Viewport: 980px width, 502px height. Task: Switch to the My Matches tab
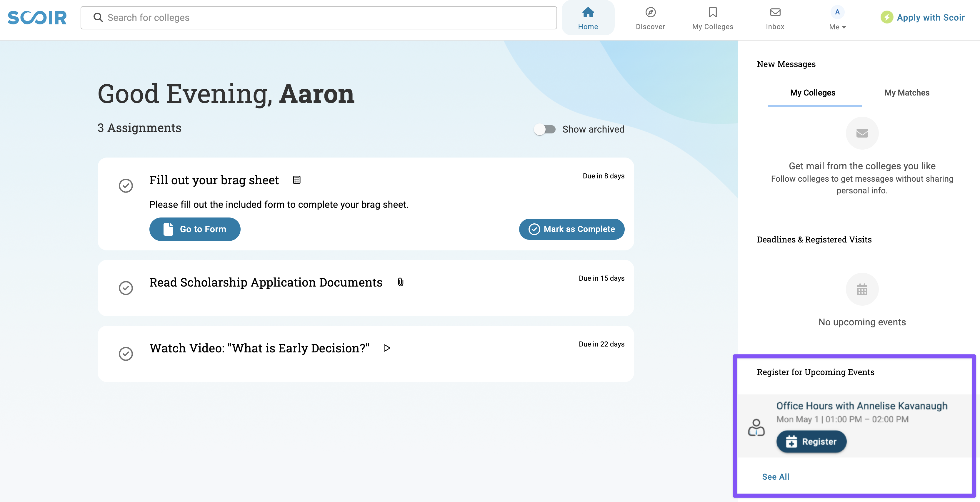tap(906, 93)
